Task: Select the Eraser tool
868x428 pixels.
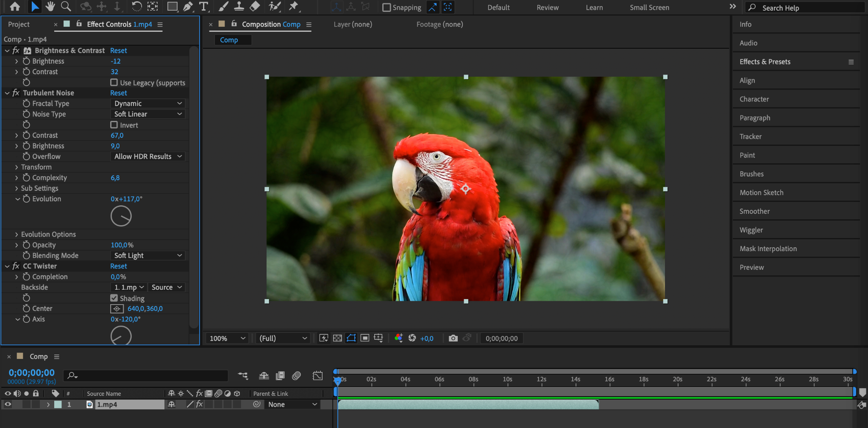Action: (x=255, y=6)
